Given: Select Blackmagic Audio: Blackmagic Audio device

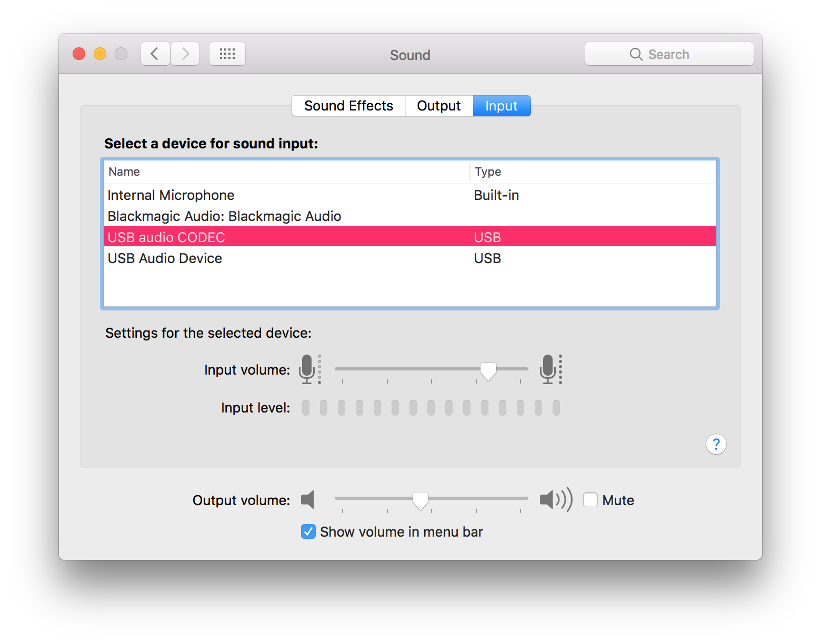Looking at the screenshot, I should pyautogui.click(x=410, y=216).
